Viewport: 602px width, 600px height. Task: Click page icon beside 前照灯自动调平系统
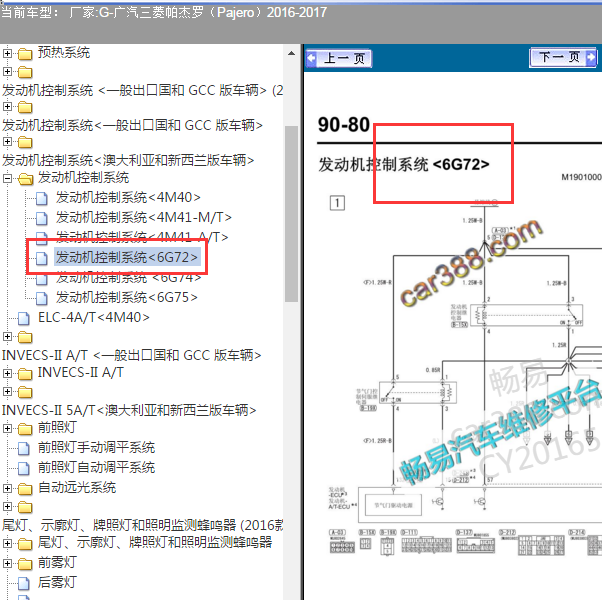(x=24, y=468)
